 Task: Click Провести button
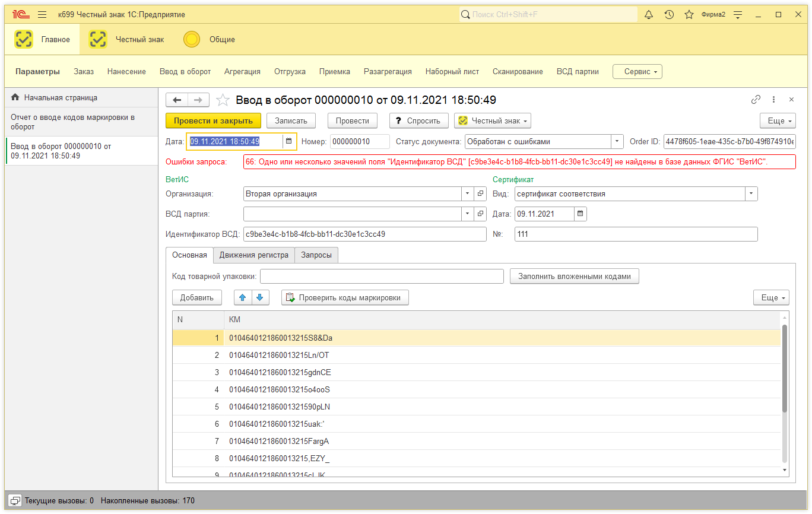[353, 120]
